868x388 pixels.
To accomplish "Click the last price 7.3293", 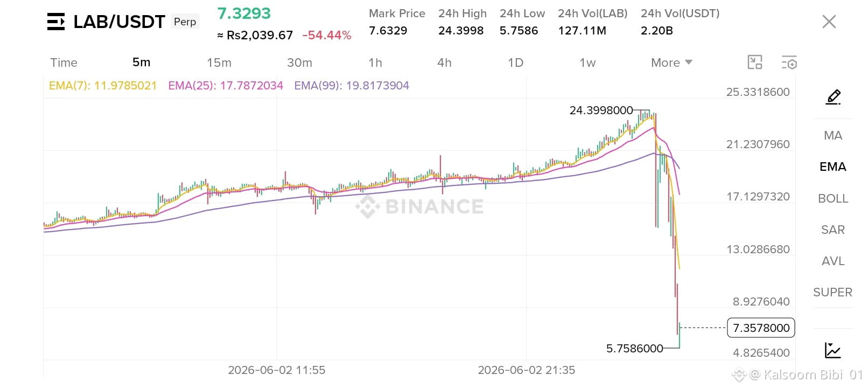I will [x=244, y=13].
